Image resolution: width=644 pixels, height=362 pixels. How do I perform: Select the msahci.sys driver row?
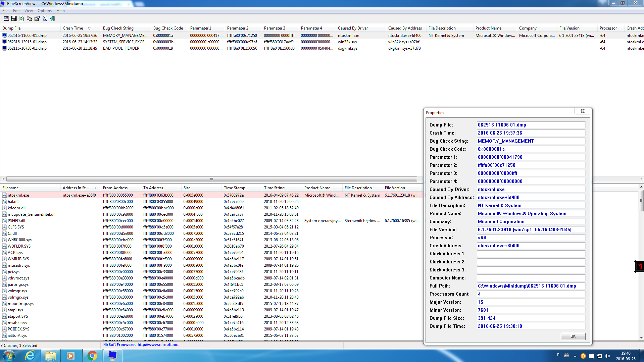click(211, 323)
